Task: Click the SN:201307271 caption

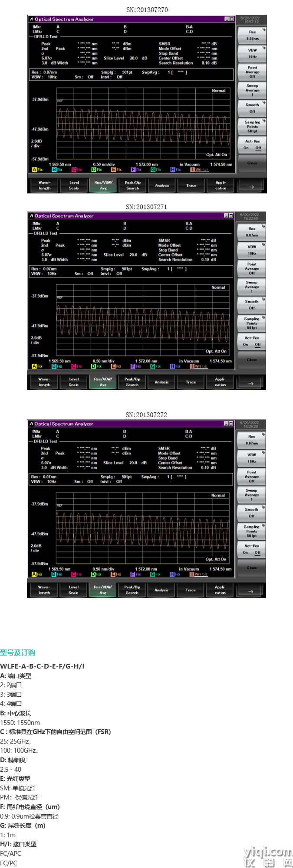Action: coord(146,207)
